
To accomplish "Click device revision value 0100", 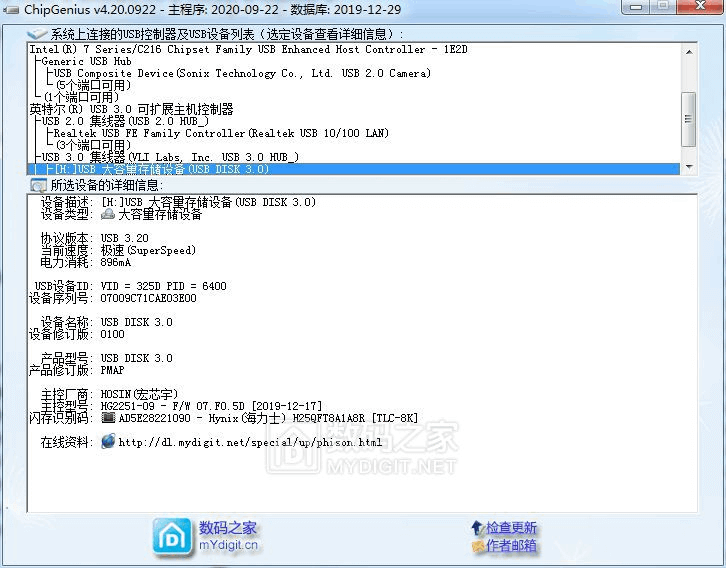I will pos(113,334).
